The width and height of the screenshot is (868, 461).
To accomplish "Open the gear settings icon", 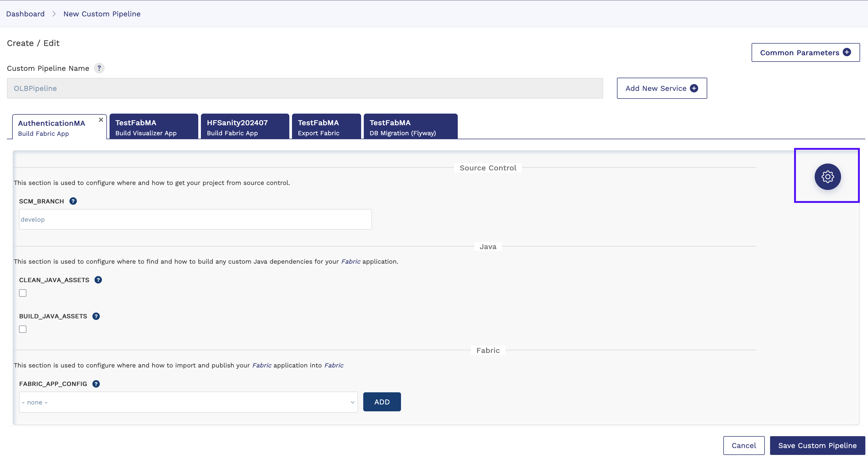I will pyautogui.click(x=828, y=176).
